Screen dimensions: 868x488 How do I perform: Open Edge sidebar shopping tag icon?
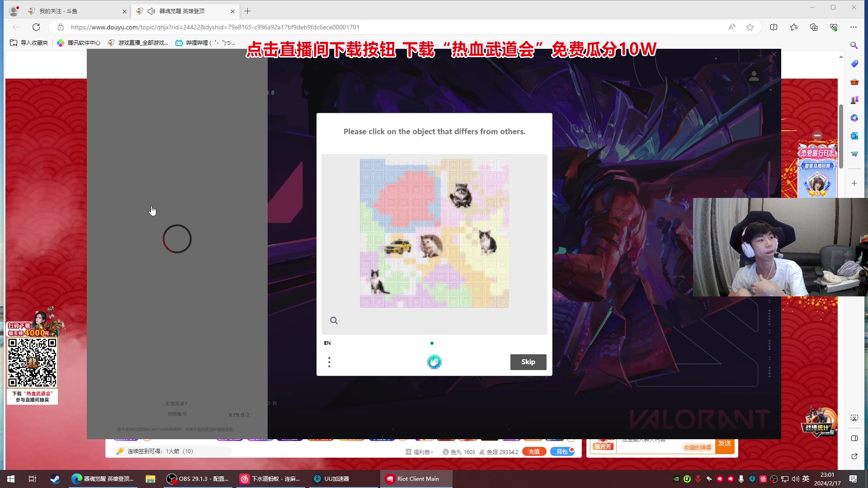(x=854, y=64)
